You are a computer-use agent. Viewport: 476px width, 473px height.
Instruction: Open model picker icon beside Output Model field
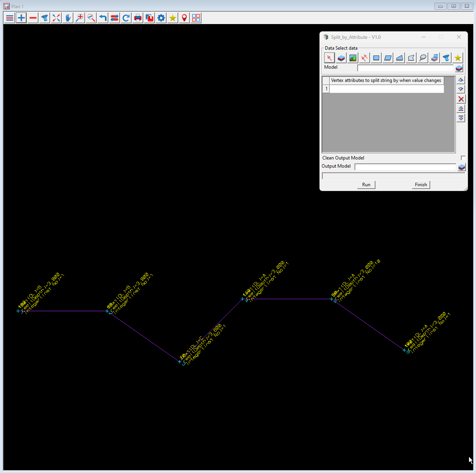click(461, 167)
